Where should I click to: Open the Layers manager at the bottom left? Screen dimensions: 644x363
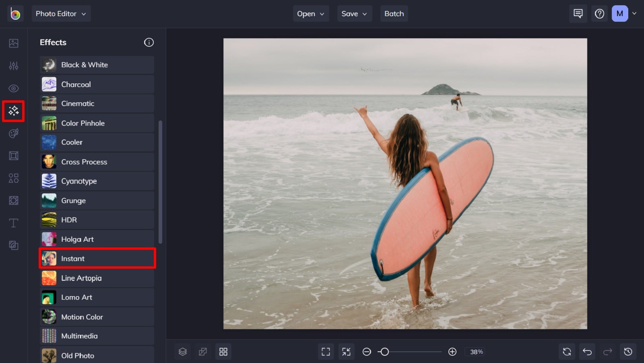[x=183, y=351]
